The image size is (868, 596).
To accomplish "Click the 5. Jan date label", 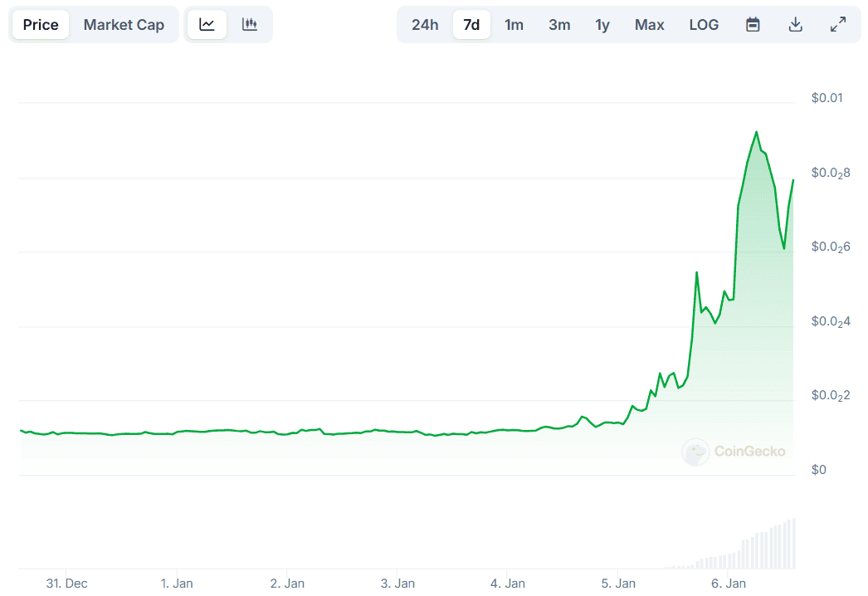I will (x=618, y=584).
